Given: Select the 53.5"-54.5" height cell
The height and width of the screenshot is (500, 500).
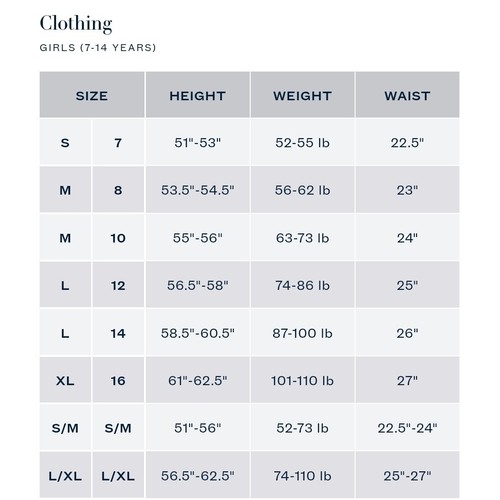Looking at the screenshot, I should tap(198, 190).
